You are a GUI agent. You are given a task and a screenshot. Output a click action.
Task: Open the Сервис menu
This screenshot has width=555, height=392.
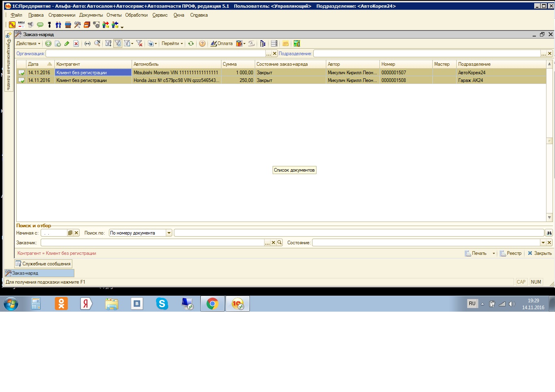160,15
